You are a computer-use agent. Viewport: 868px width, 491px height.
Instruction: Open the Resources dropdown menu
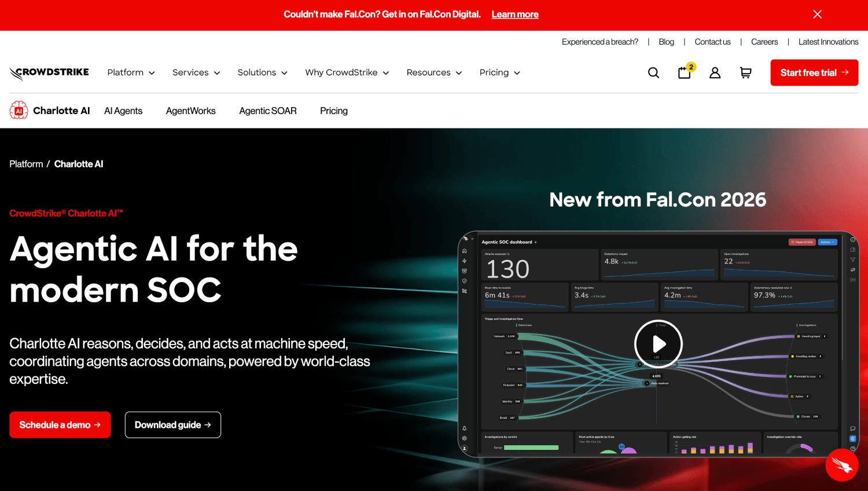(x=435, y=72)
